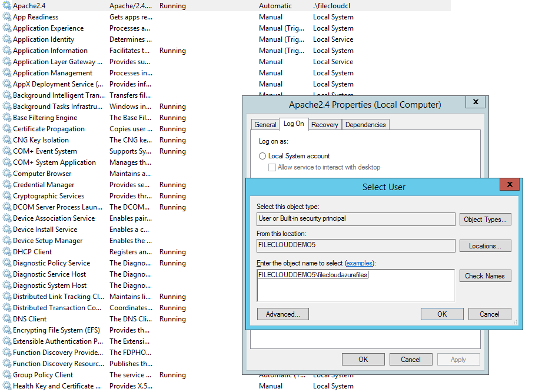Click the Group Policy Client icon

click(6, 375)
